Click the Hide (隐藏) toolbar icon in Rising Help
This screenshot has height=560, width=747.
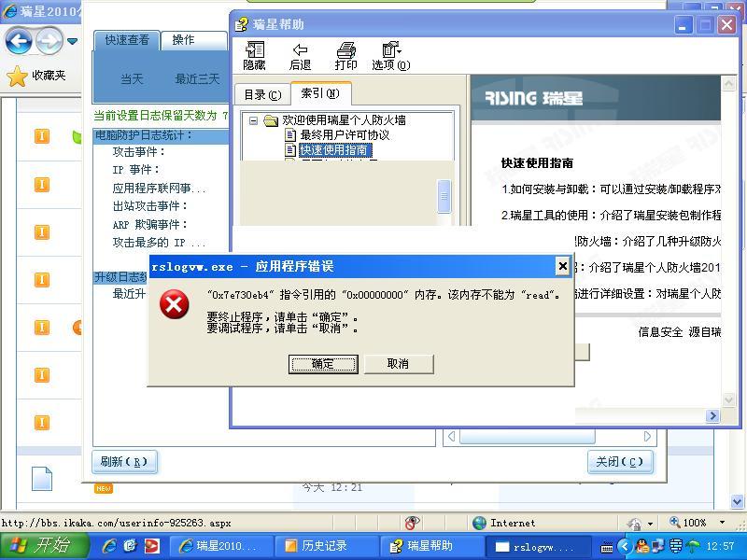pyautogui.click(x=254, y=56)
